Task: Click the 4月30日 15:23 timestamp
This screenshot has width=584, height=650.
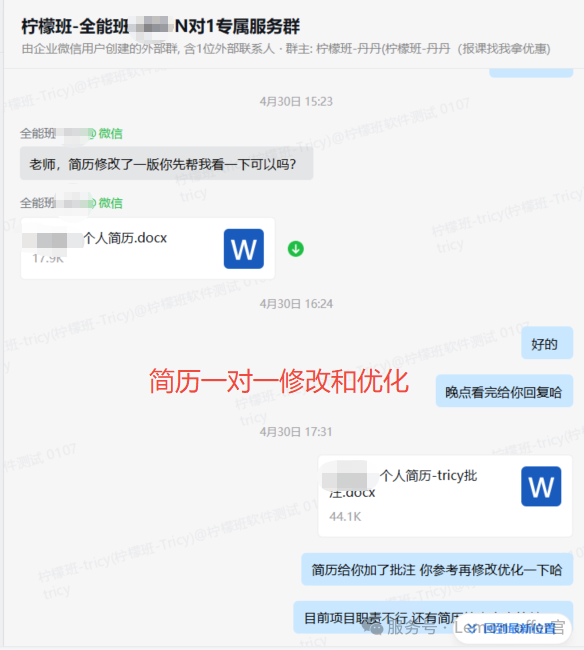Action: point(296,102)
